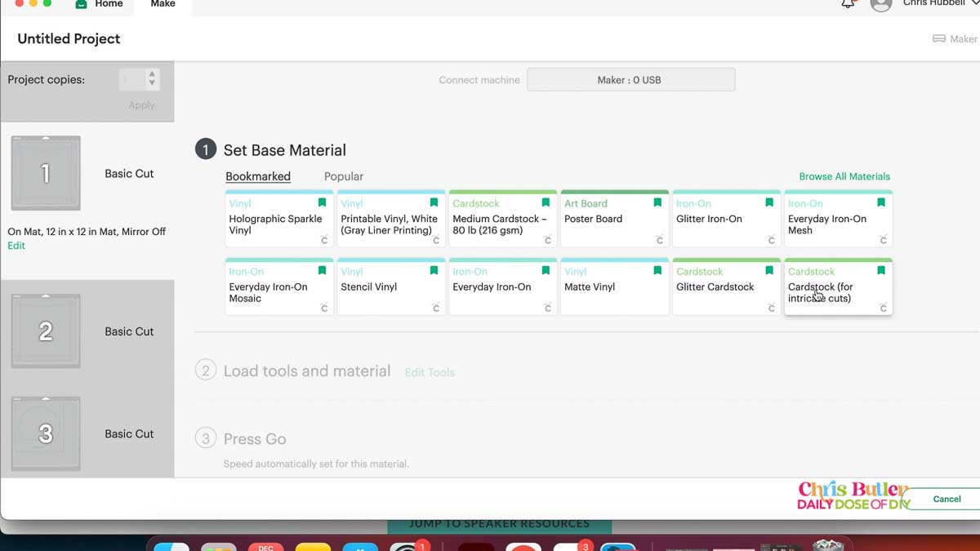Choose Poster Board material
980x551 pixels.
tap(615, 219)
